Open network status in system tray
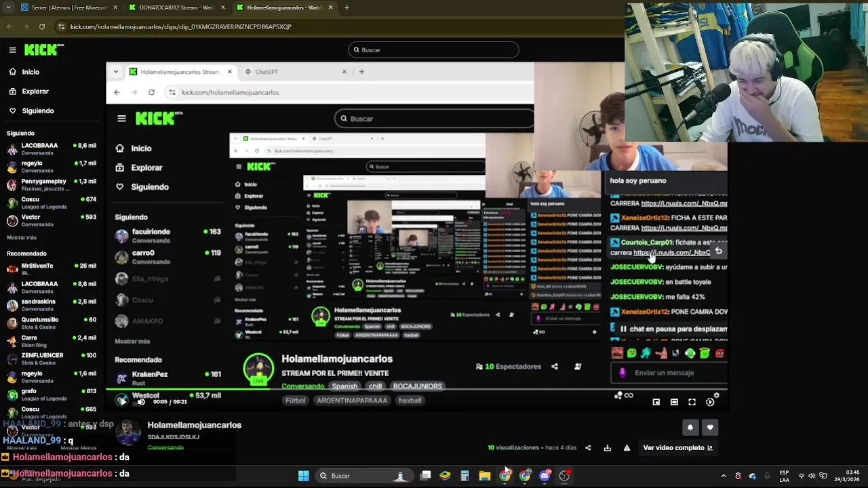The image size is (868, 488). coord(802,476)
